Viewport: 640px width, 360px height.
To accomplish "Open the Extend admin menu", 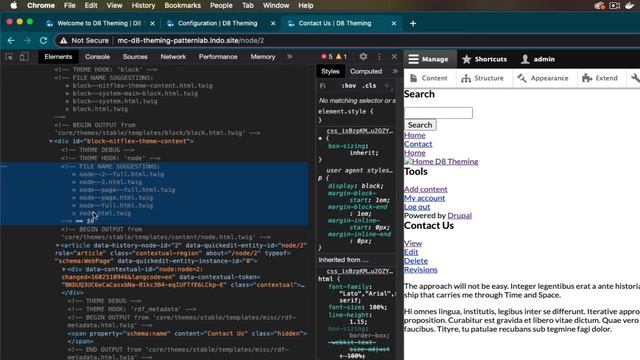I will 600,78.
